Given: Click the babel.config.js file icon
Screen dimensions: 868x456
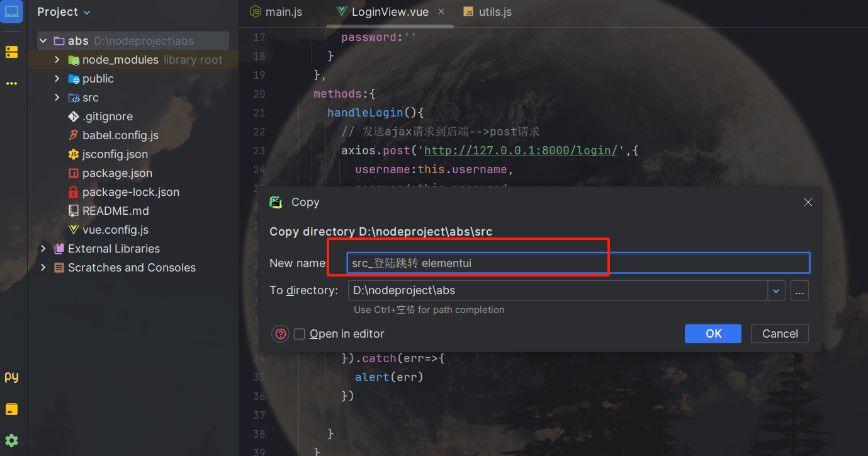Looking at the screenshot, I should pyautogui.click(x=74, y=135).
